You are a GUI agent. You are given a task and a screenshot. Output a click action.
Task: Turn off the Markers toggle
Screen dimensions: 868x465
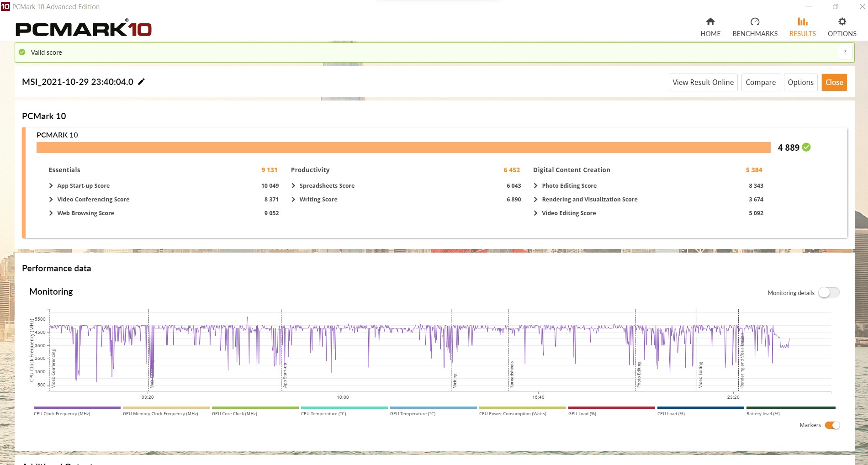click(x=832, y=425)
